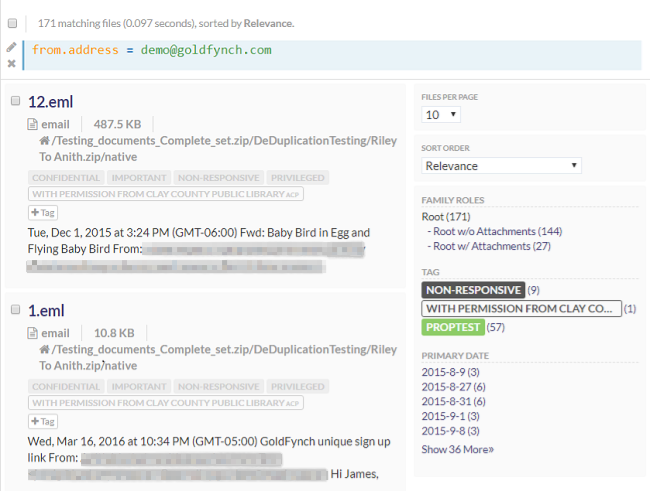Screen dimensions: 650x491
Task: Open the Files Per Page dropdown
Action: tap(441, 115)
